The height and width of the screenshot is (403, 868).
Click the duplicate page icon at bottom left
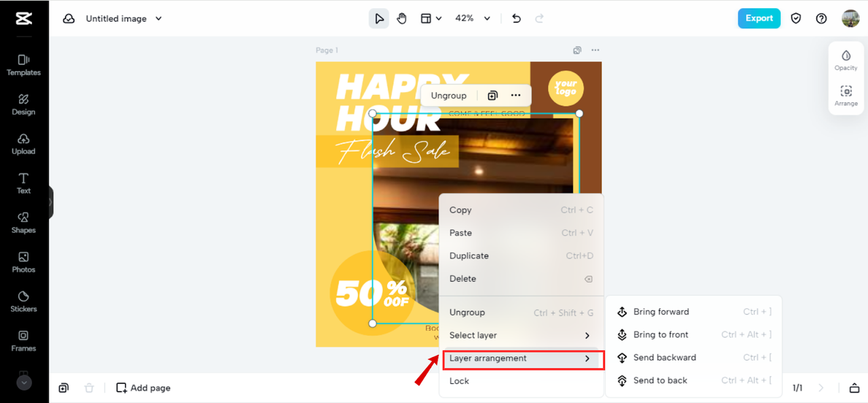click(x=63, y=388)
